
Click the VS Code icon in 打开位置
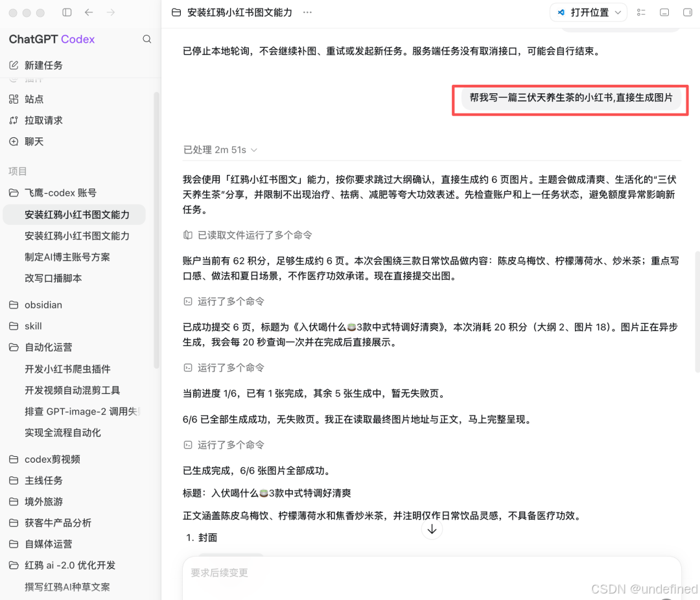pos(561,12)
